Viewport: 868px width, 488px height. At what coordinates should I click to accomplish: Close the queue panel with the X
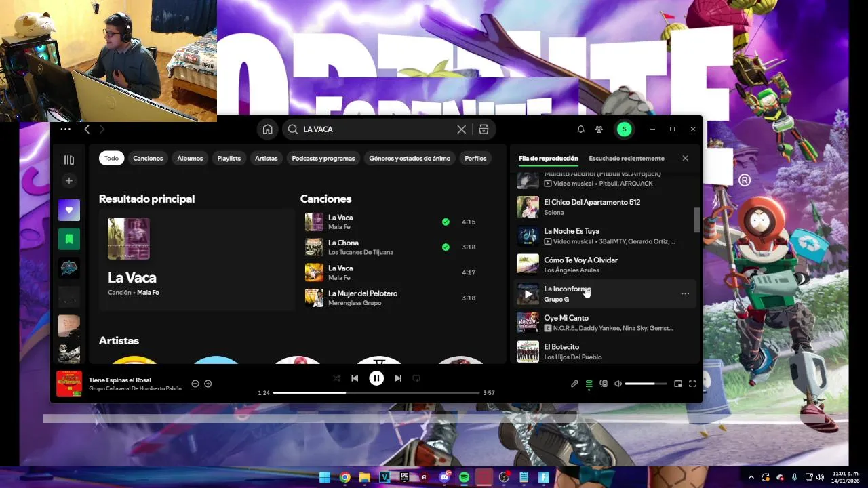coord(685,159)
